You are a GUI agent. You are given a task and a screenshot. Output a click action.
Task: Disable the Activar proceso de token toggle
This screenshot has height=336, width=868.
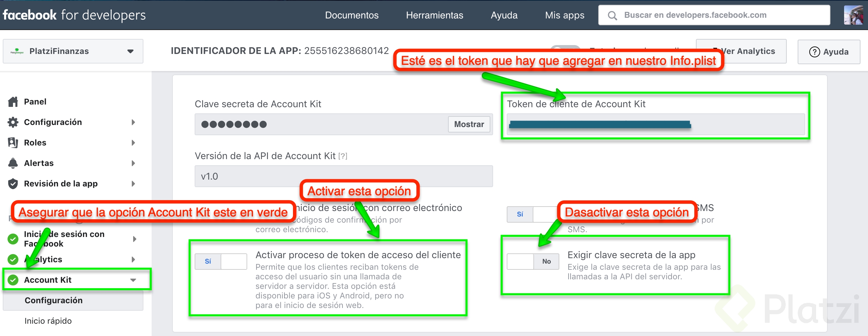tap(221, 261)
